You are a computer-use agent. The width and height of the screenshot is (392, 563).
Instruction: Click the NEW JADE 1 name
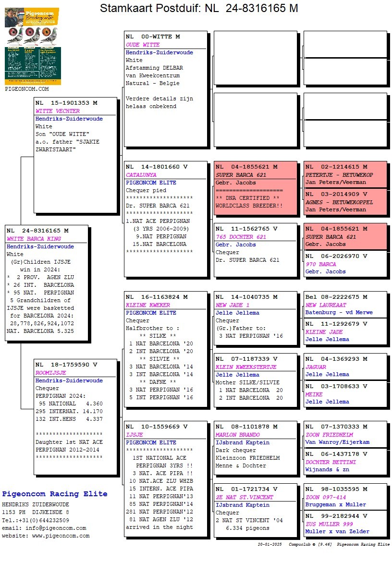[x=233, y=305]
